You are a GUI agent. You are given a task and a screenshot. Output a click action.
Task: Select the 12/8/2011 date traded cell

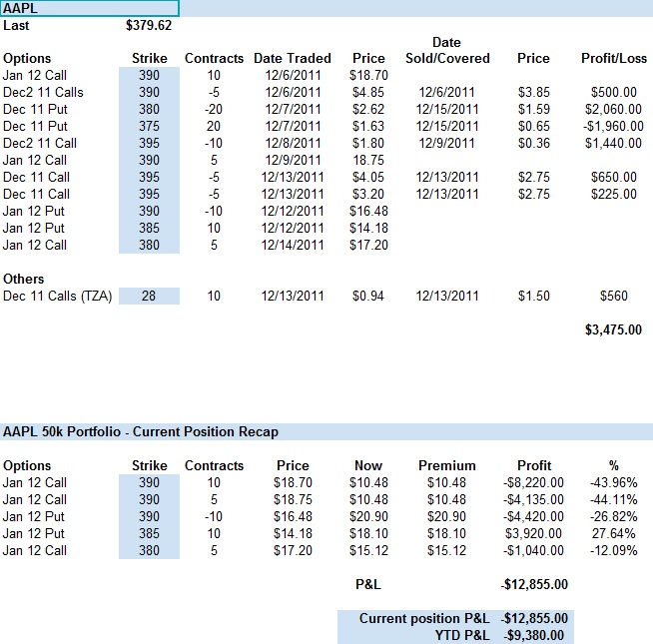pos(289,143)
